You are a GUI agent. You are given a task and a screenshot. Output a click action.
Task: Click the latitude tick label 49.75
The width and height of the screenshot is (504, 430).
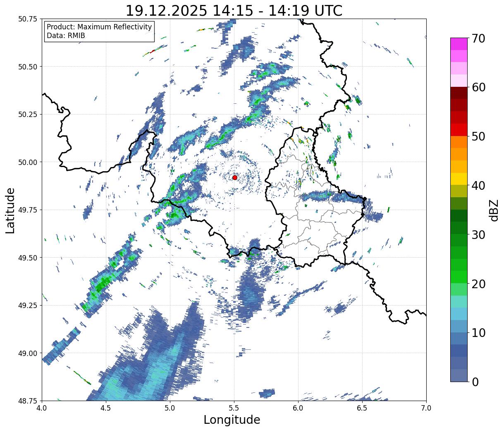pyautogui.click(x=28, y=210)
